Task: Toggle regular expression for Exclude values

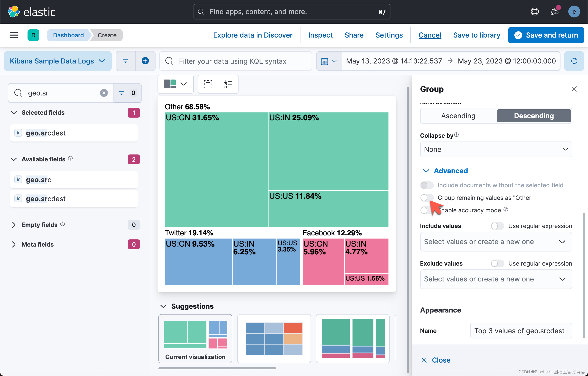Action: 497,263
